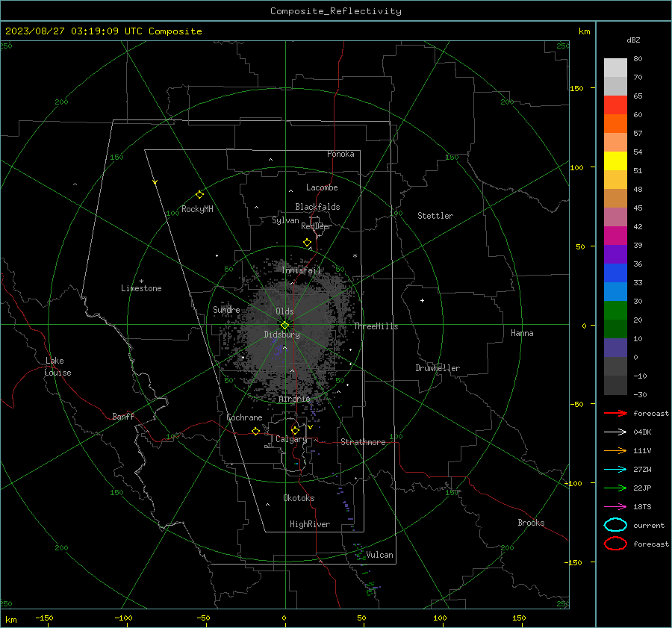The image size is (672, 628).
Task: Click the Limestone label
Action: pos(141,288)
